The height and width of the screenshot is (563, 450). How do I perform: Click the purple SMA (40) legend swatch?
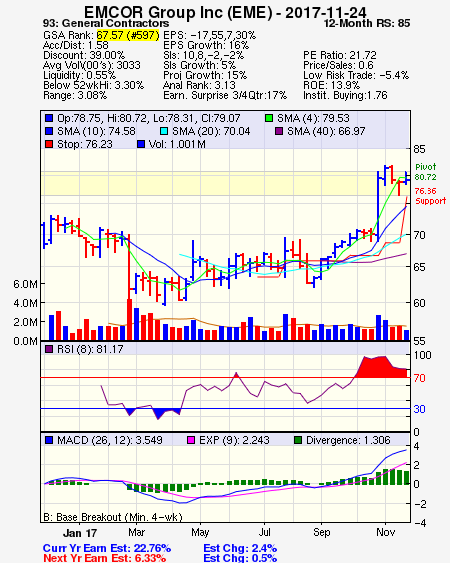(279, 131)
